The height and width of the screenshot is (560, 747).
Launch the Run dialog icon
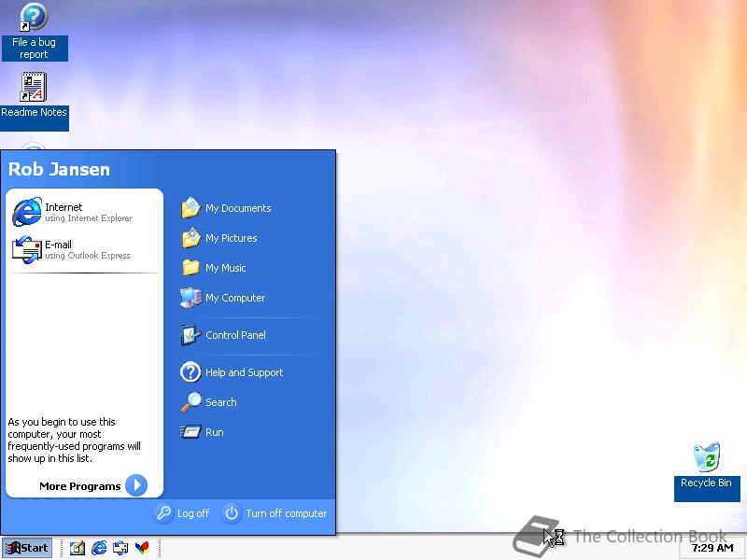point(191,432)
